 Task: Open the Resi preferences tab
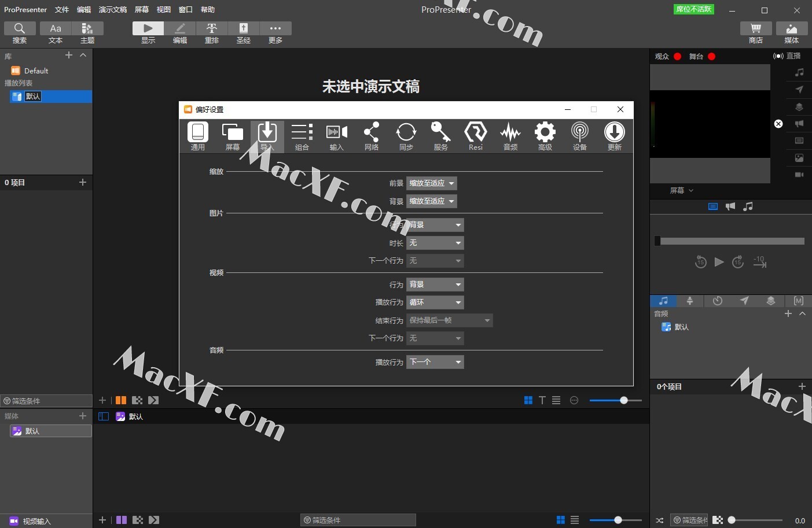[x=476, y=136]
